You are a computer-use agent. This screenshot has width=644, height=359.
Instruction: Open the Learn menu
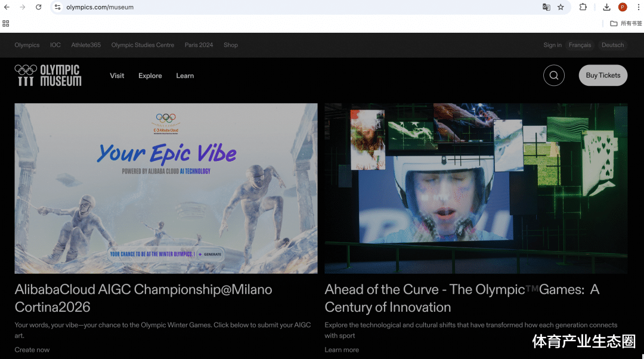tap(185, 76)
